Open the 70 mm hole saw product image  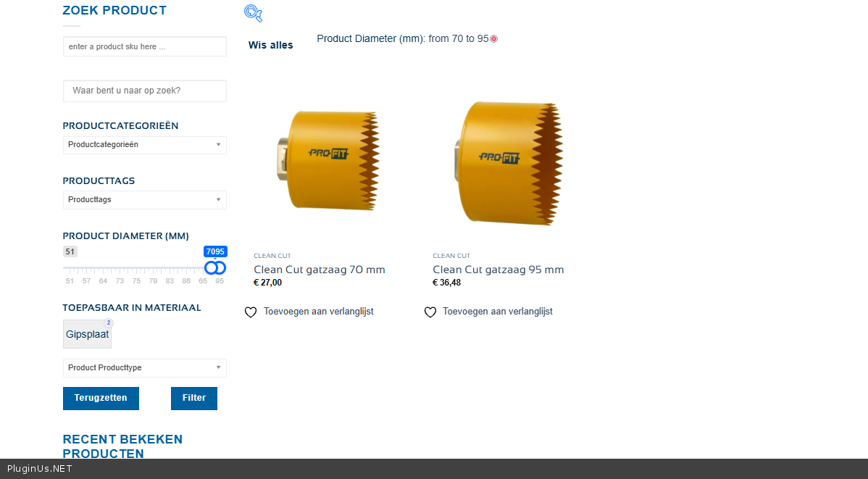click(x=328, y=161)
